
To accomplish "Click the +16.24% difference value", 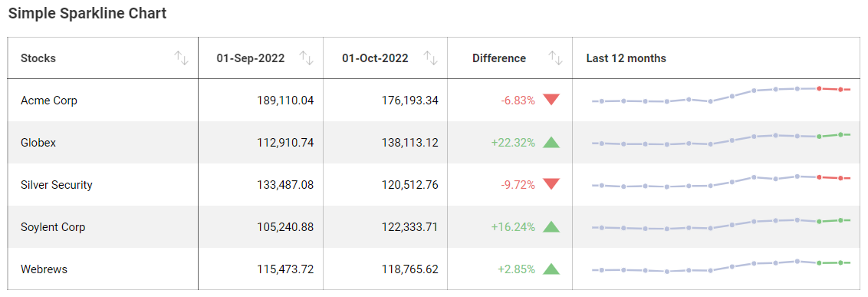I will (513, 227).
